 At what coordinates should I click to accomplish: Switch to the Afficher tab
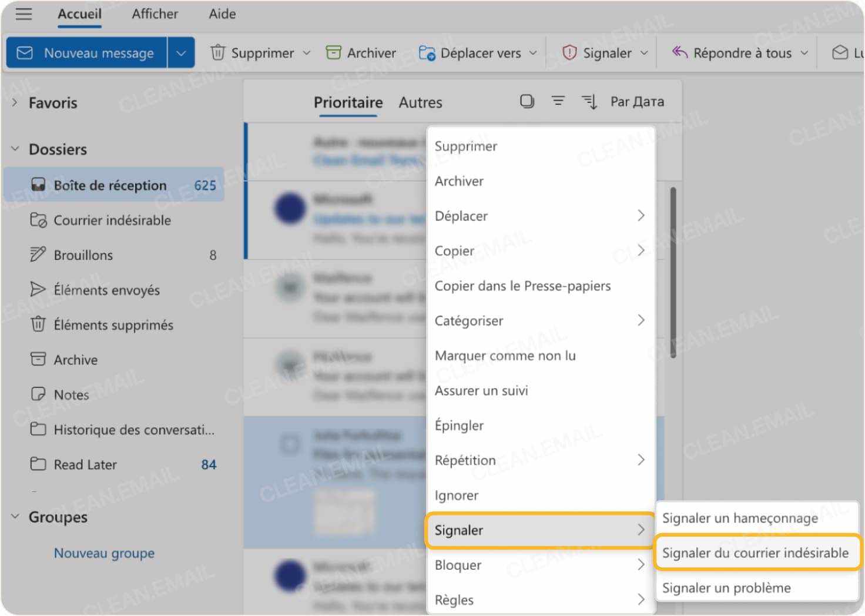coord(155,14)
